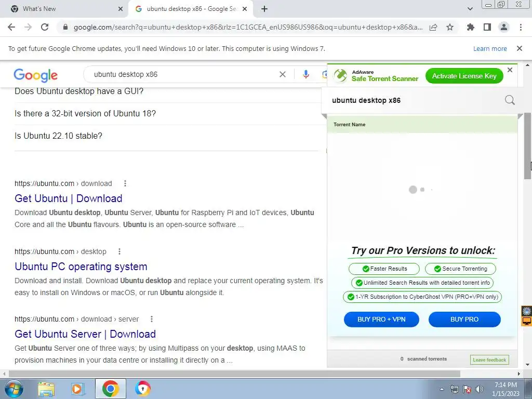Close the What's New tab

pos(121,9)
